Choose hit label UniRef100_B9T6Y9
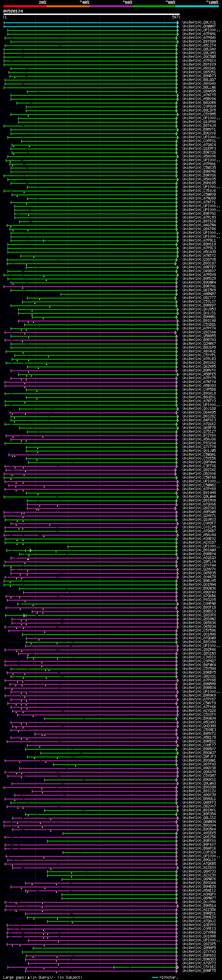This screenshot has width=222, height=980. coord(199,64)
